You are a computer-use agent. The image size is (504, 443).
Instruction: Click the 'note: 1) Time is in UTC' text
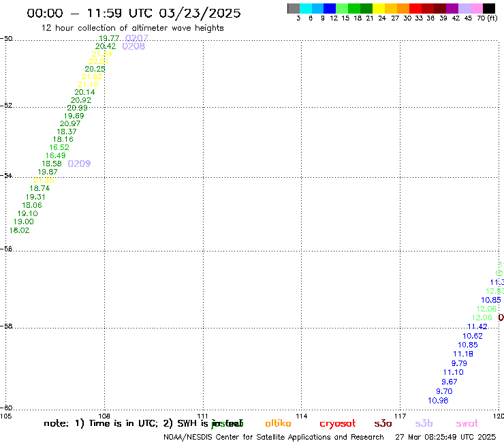(x=101, y=423)
